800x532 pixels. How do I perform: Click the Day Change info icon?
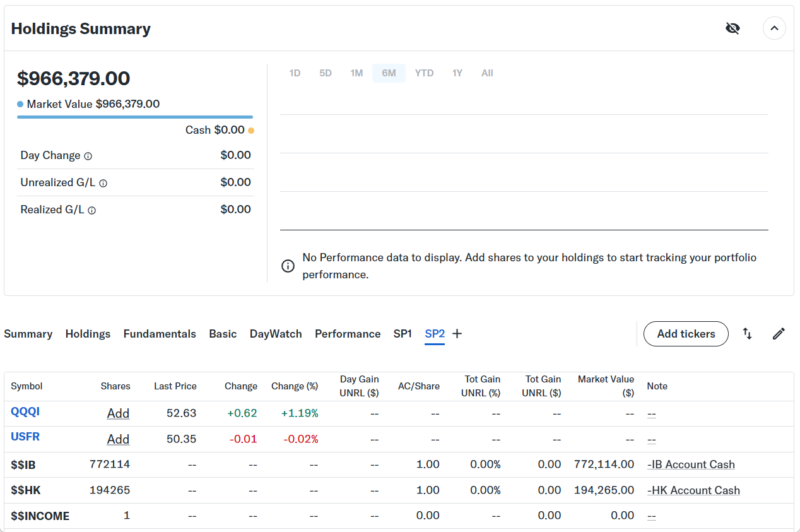88,156
